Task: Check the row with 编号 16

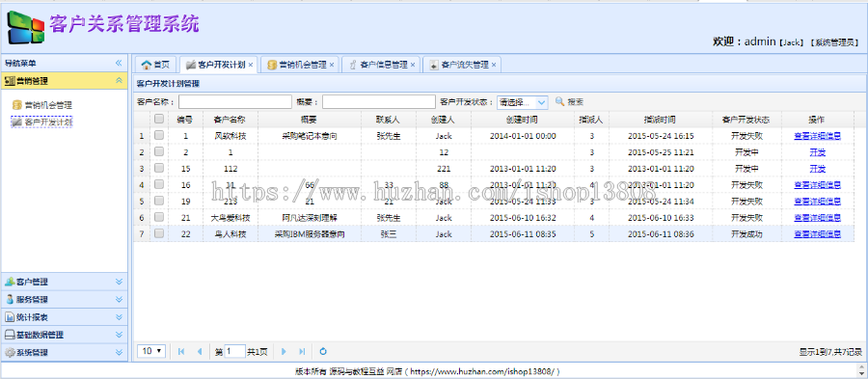Action: [159, 184]
